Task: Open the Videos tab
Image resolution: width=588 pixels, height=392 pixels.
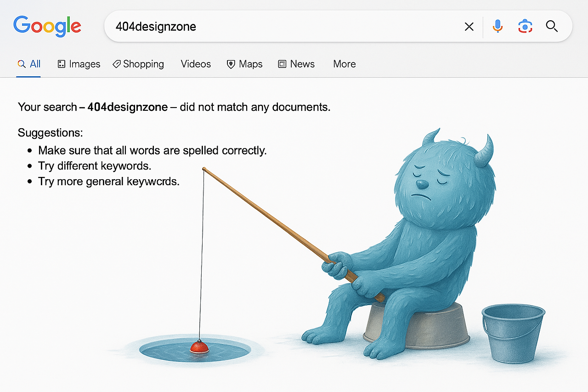Action: coord(196,64)
